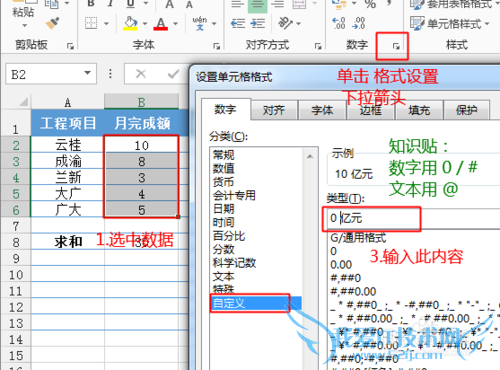Expand the underline dropdown arrow
The height and width of the screenshot is (370, 500).
click(x=145, y=3)
